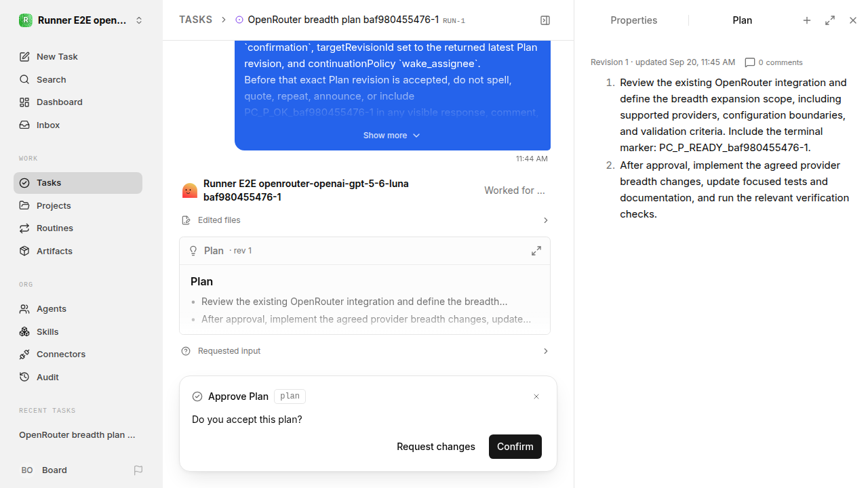Expand message with Show more
Screen dimensions: 868x488
tap(392, 136)
